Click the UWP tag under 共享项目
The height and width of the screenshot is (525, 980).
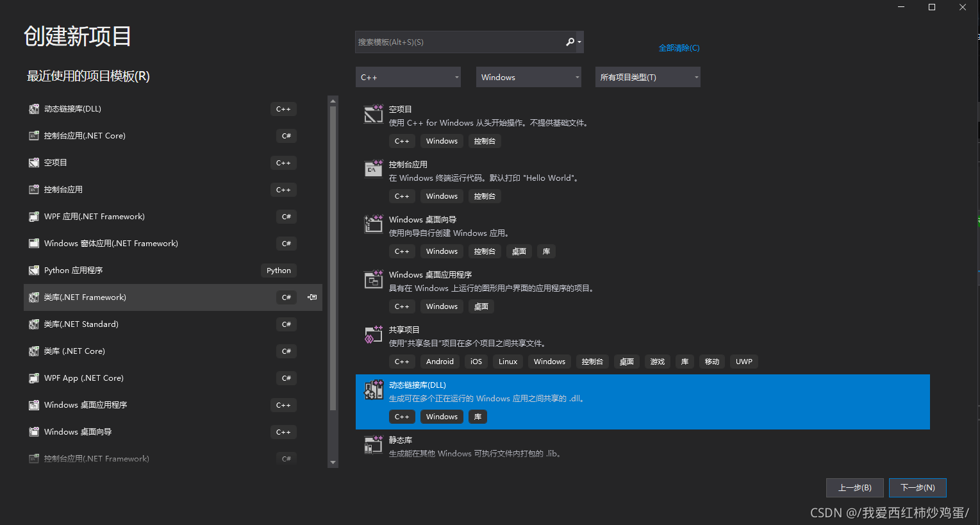point(744,362)
